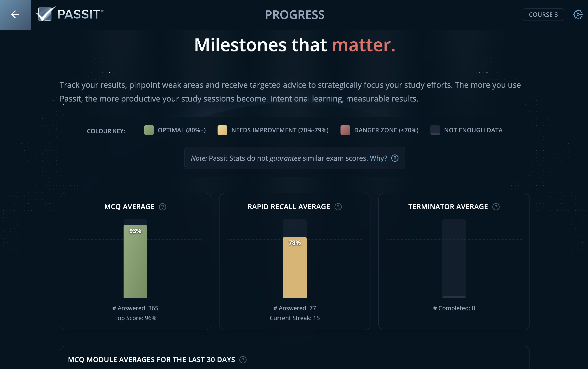Click the Passit checkmark logo

(x=45, y=14)
